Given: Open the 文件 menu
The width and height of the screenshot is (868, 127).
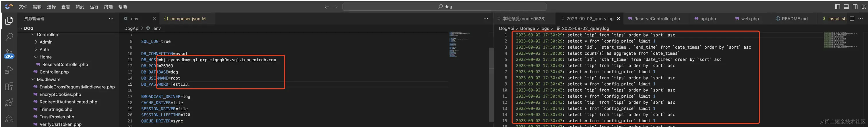Looking at the screenshot, I should pos(23,7).
